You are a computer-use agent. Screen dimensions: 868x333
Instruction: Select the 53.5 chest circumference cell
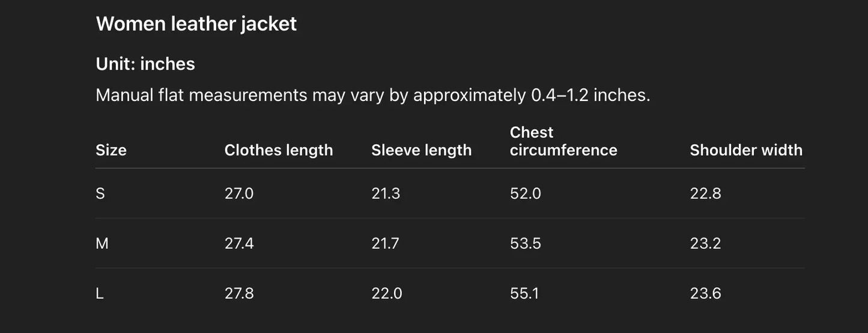click(x=525, y=243)
